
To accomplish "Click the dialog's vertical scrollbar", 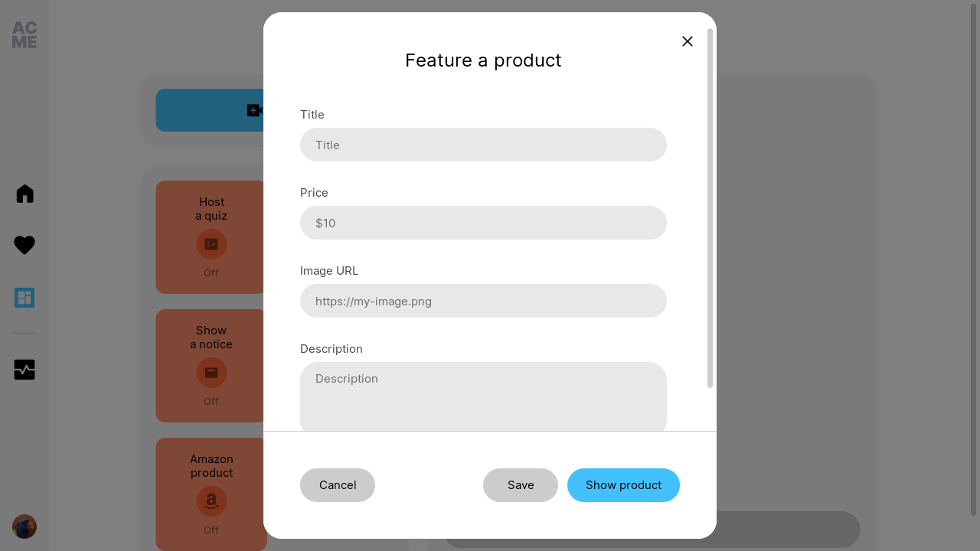I will pyautogui.click(x=710, y=208).
